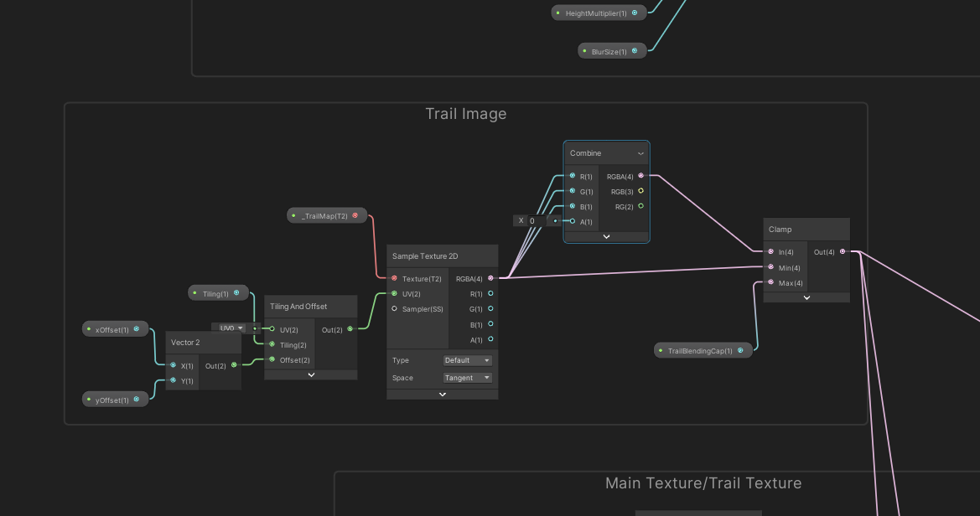The image size is (980, 516).
Task: Open the Type dropdown showing Default
Action: tap(467, 360)
